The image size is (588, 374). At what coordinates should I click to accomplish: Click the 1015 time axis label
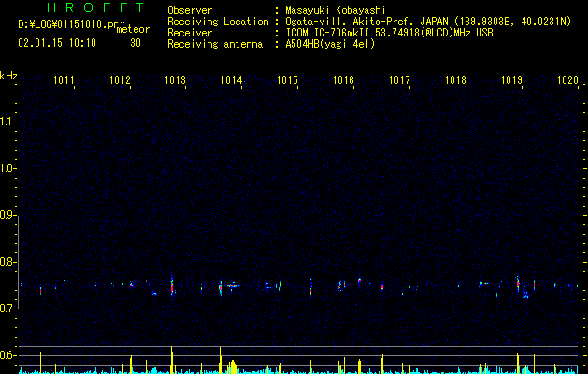point(287,80)
